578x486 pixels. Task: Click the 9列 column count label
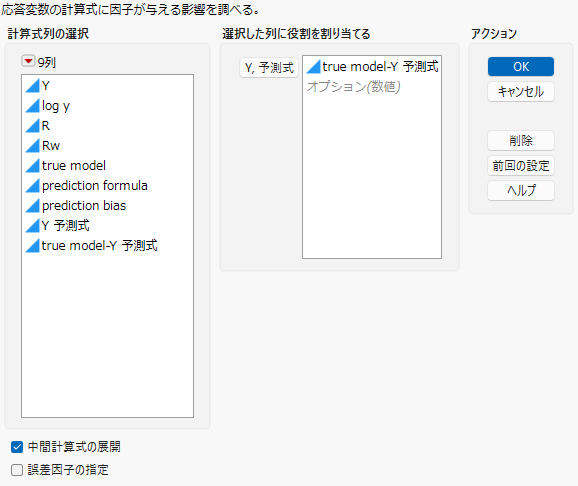[x=46, y=62]
